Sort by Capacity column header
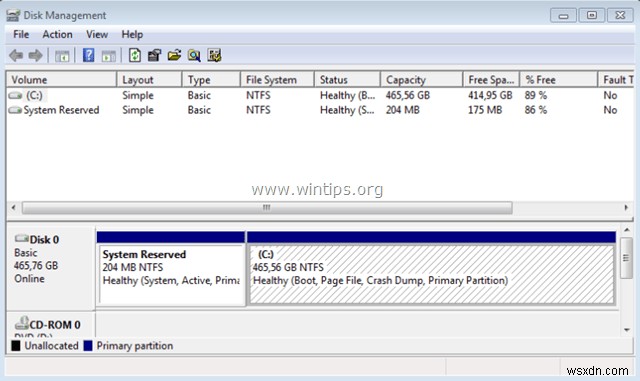640x381 pixels. 422,80
